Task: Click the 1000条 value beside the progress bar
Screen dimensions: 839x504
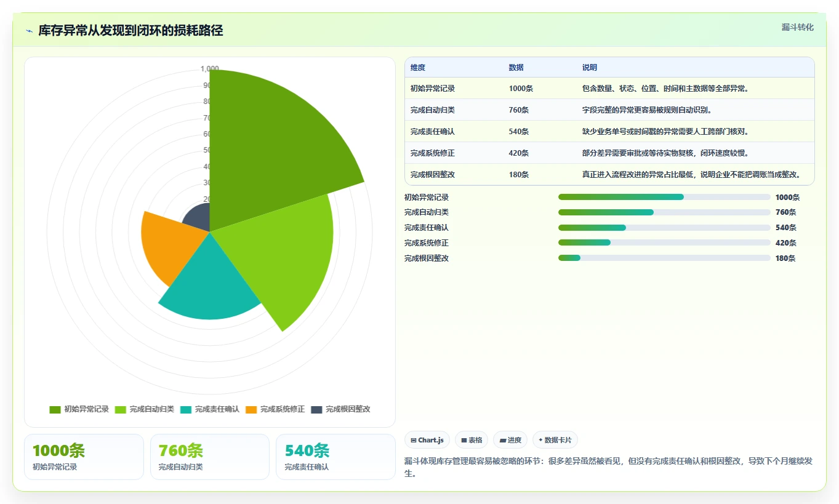Action: [787, 198]
